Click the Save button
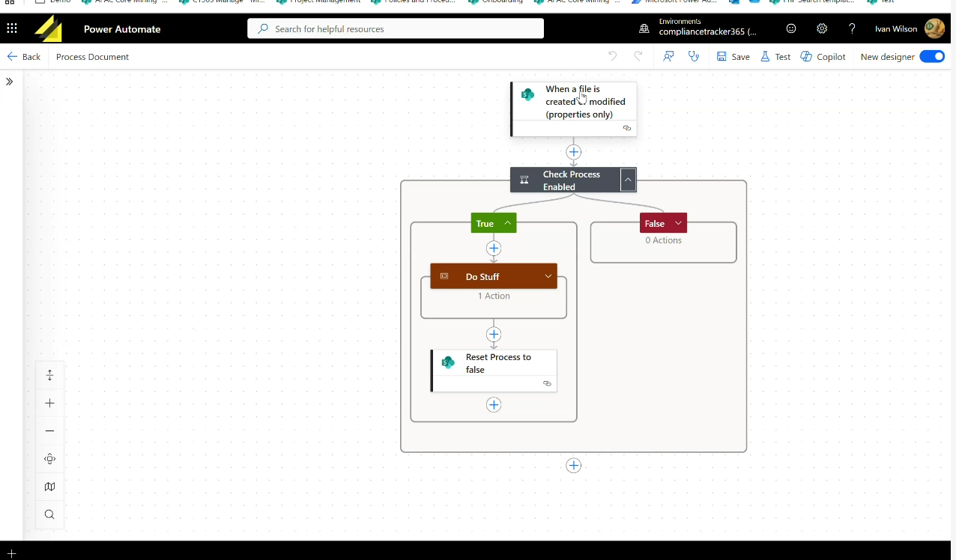956x560 pixels. click(733, 57)
